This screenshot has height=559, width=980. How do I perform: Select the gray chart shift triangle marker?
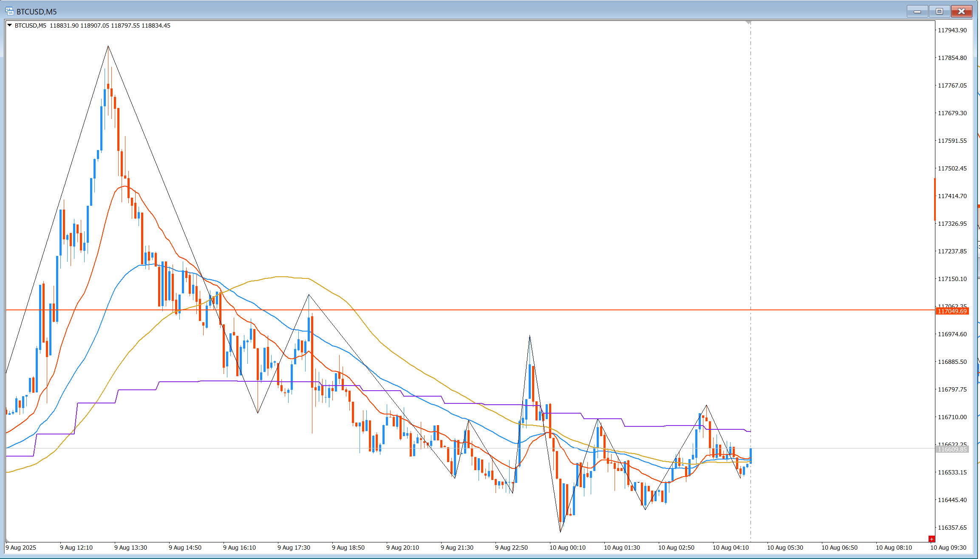pos(748,22)
